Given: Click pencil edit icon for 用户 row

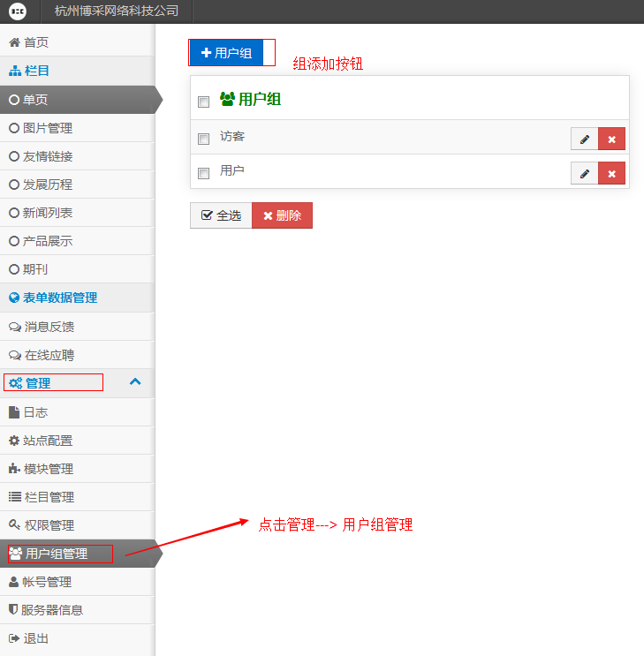Looking at the screenshot, I should point(584,174).
